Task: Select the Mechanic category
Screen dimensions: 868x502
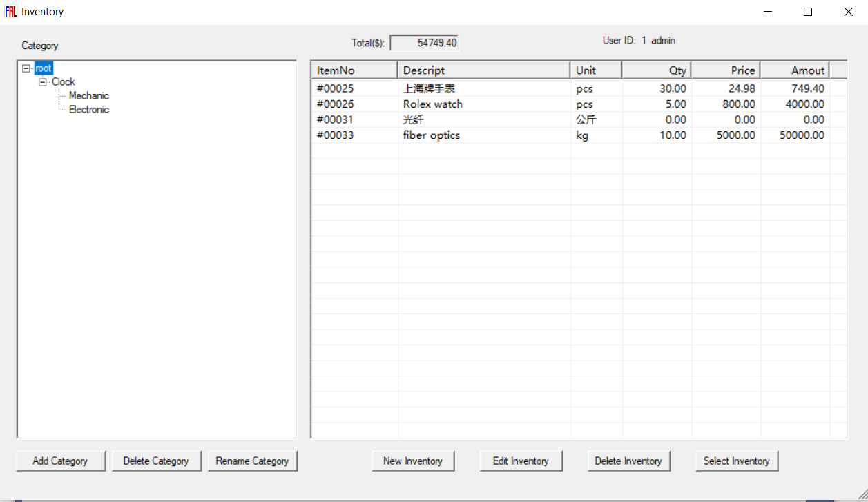Action: tap(88, 96)
